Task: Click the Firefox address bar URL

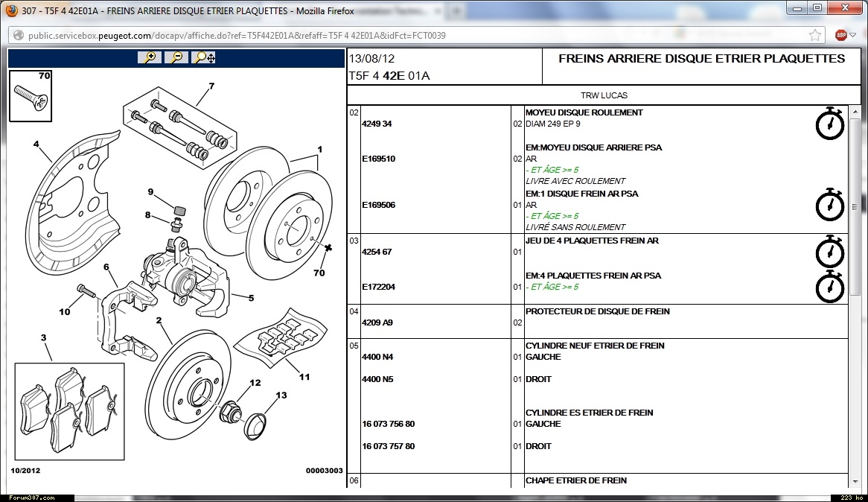Action: point(237,36)
